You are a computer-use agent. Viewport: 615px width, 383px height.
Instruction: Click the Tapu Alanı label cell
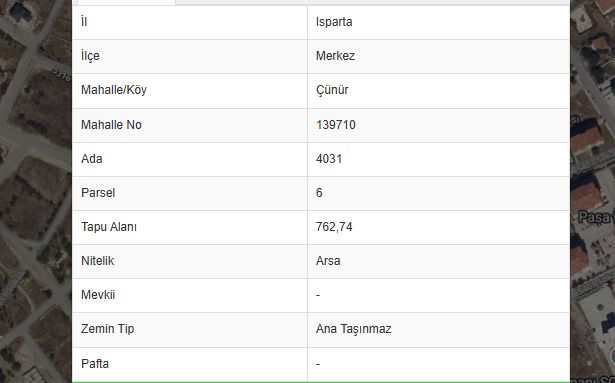(x=190, y=227)
